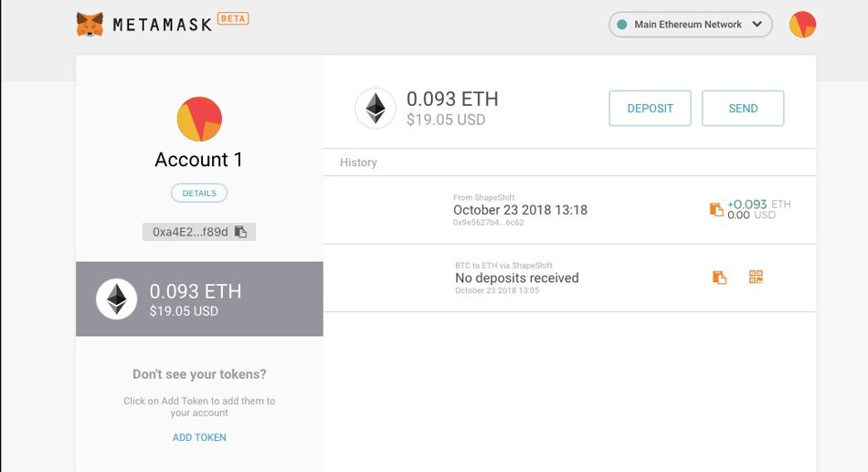Open the October 23 2018 13:18 transaction
Viewport: 868px width, 472px height.
(569, 210)
